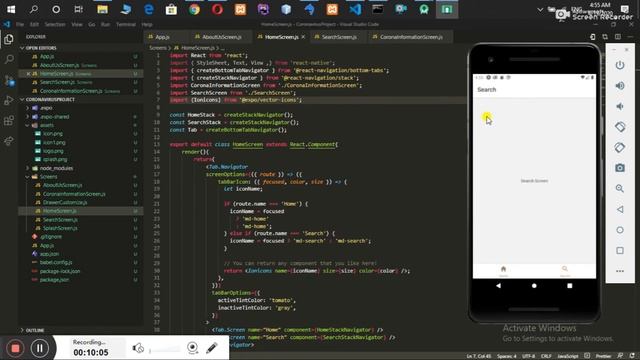Open the File menu
Viewport: 640px width, 360px height.
point(20,24)
